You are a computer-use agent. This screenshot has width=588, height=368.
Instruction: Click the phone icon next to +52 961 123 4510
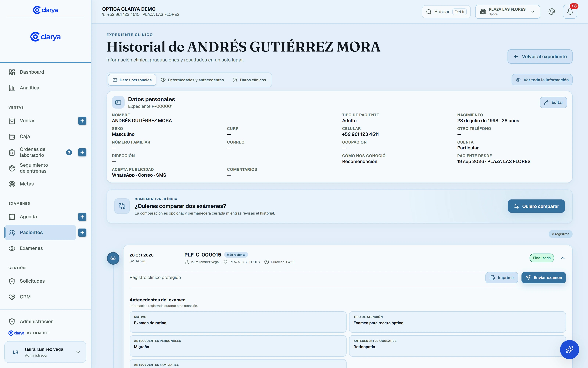pos(104,15)
